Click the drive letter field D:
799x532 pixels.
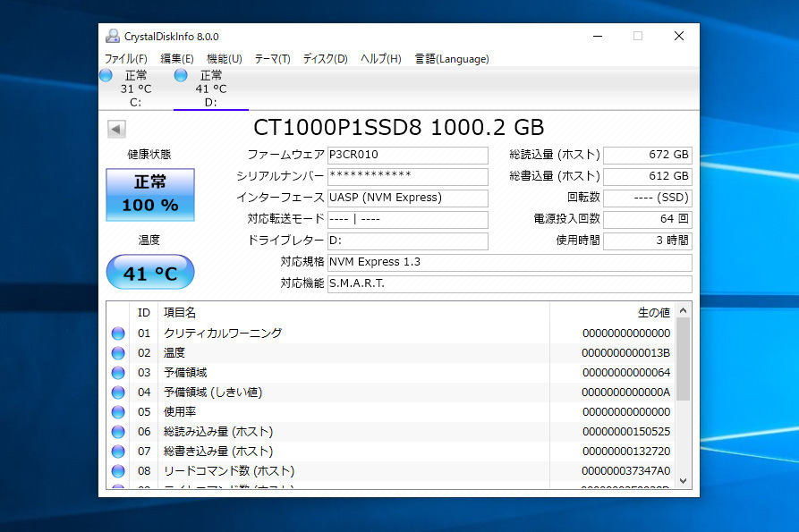pyautogui.click(x=408, y=241)
